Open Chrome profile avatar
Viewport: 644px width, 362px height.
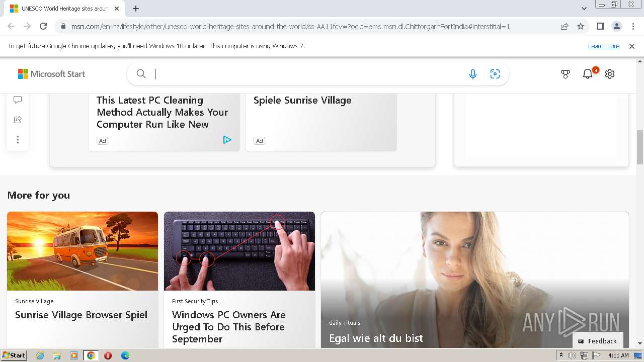click(617, 26)
